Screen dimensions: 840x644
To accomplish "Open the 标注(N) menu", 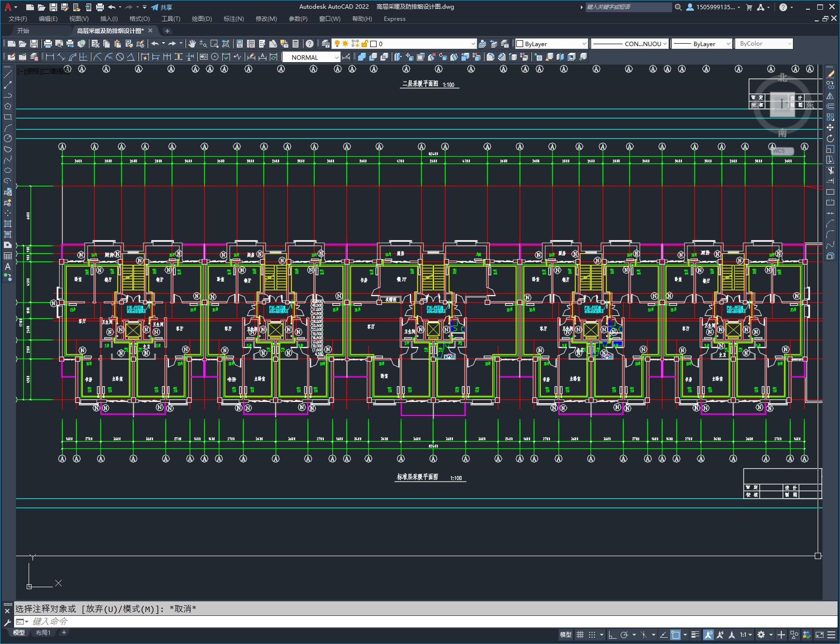I will (x=233, y=19).
